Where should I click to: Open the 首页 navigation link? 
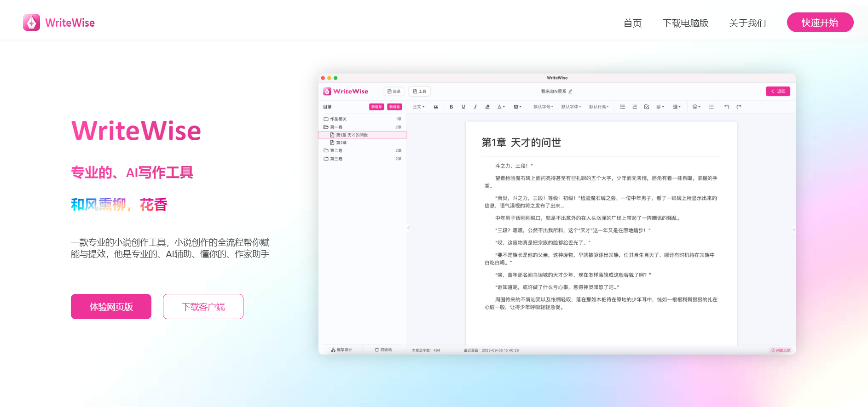pos(632,23)
